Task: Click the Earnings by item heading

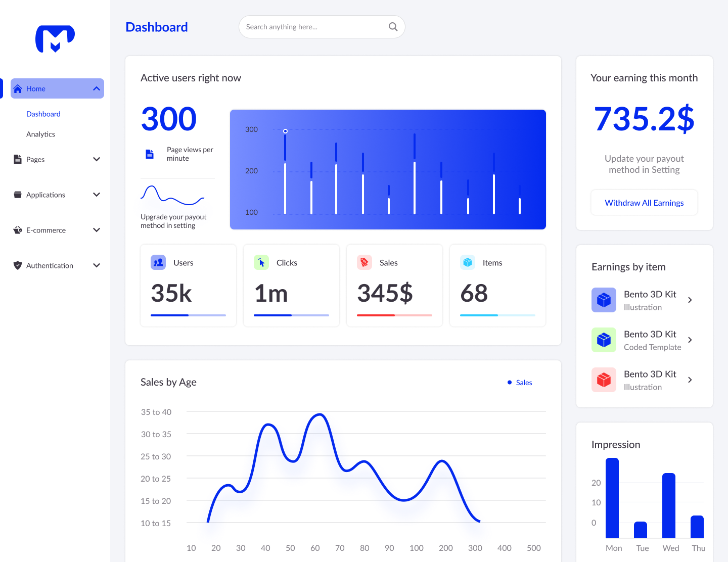Action: (x=628, y=267)
